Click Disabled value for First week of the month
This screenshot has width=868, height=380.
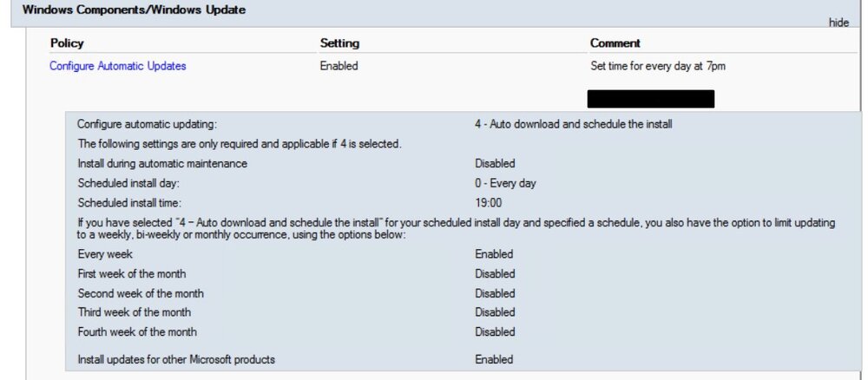pos(495,274)
